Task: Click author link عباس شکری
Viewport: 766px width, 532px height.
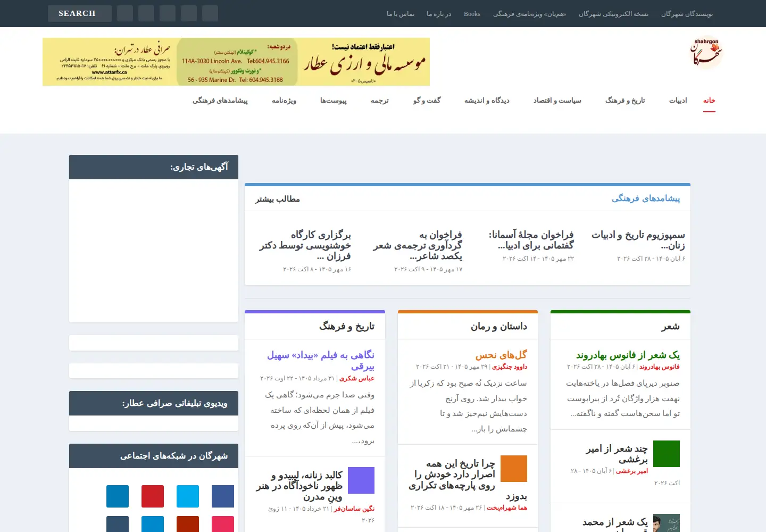Action: coord(357,379)
